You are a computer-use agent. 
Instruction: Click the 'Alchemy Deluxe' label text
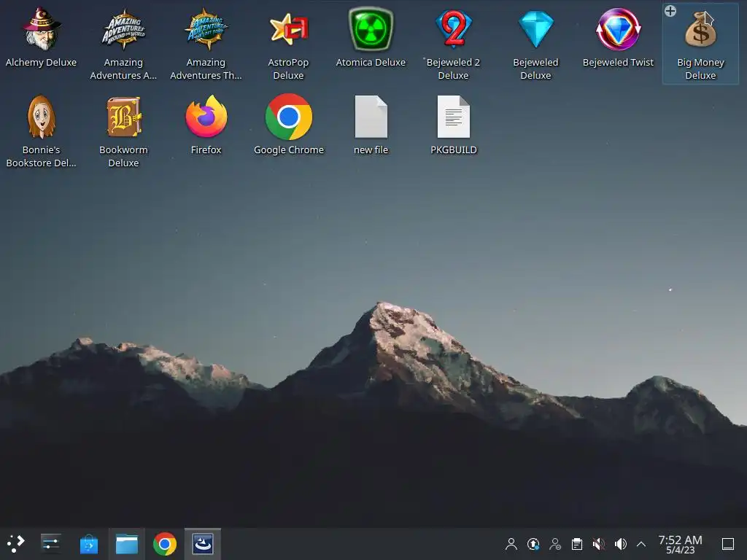41,63
